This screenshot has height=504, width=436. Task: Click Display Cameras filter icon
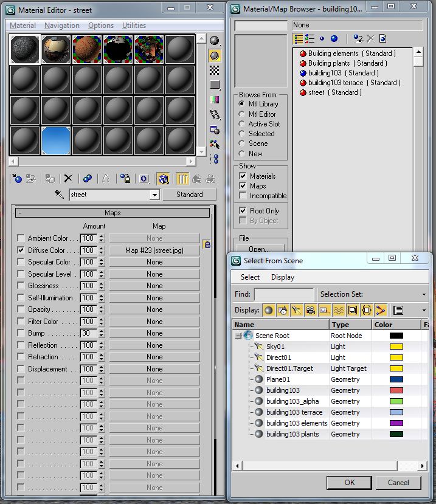(310, 310)
